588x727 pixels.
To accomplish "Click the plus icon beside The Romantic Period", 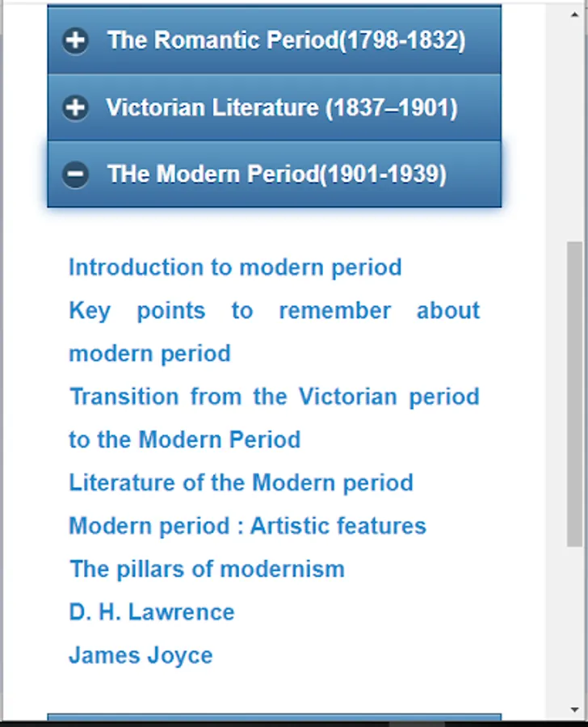I will pyautogui.click(x=76, y=40).
